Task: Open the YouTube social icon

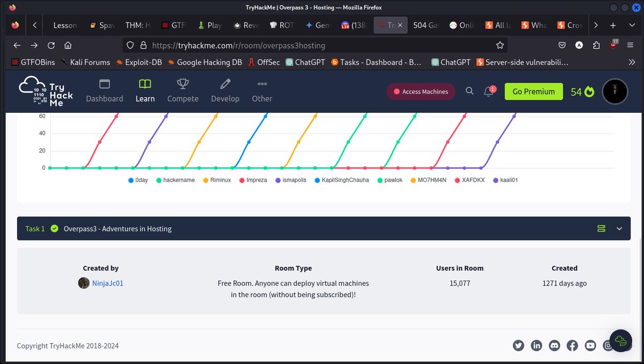Action: (590, 346)
